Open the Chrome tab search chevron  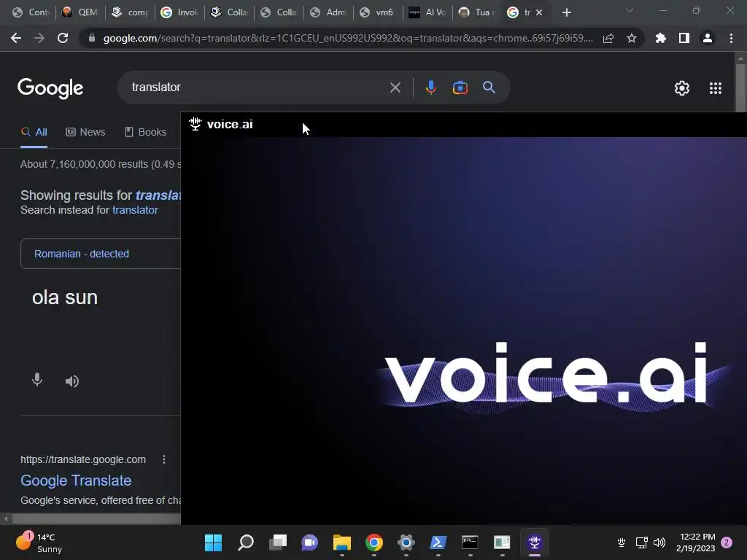coord(630,10)
